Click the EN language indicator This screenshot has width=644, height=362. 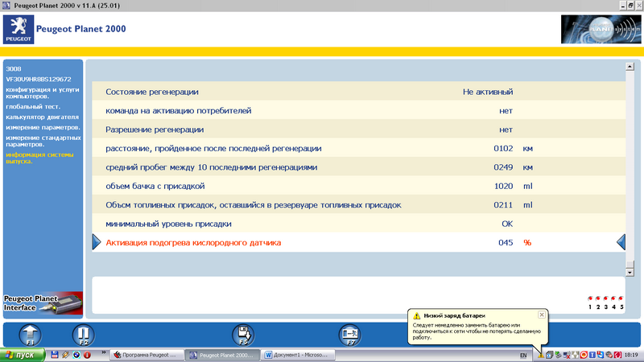[523, 355]
